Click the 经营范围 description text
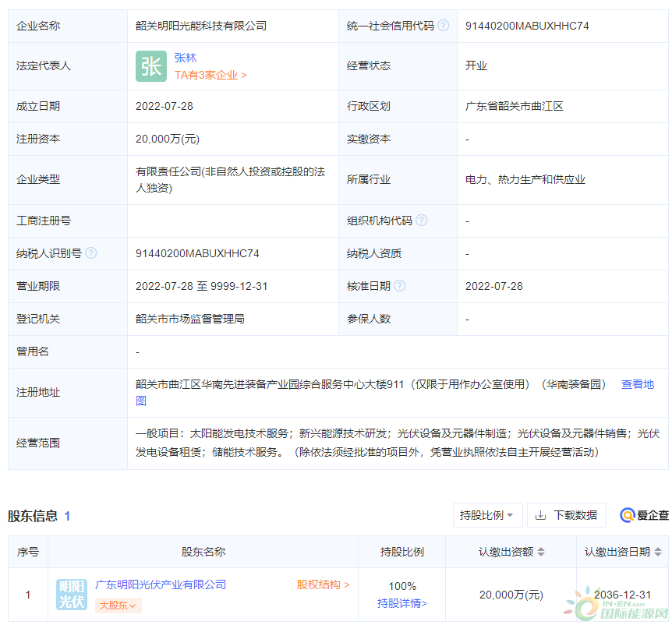The height and width of the screenshot is (625, 672). (398, 443)
